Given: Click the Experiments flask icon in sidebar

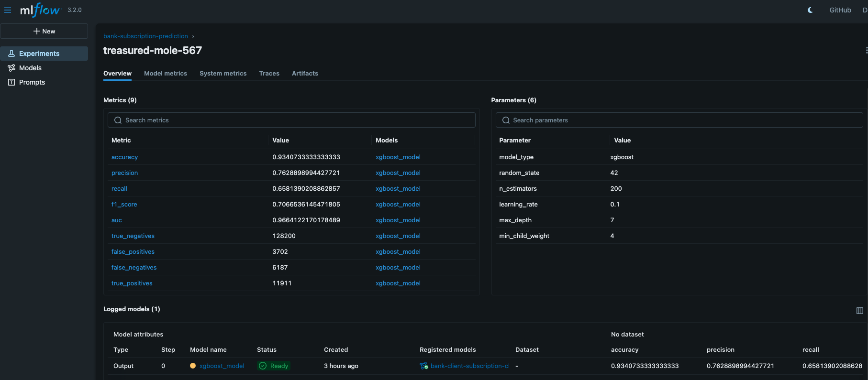Looking at the screenshot, I should coord(11,54).
